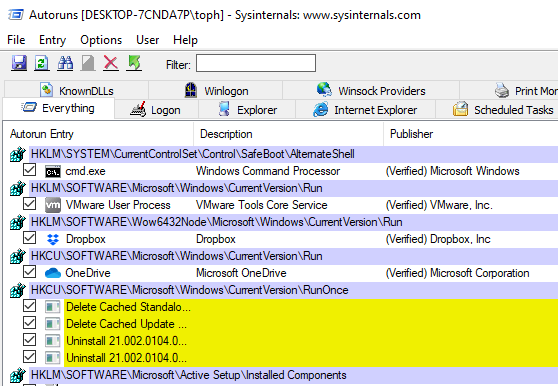Click the green arrow Jump to Entry icon
Image resolution: width=558 pixels, height=386 pixels.
[x=134, y=63]
